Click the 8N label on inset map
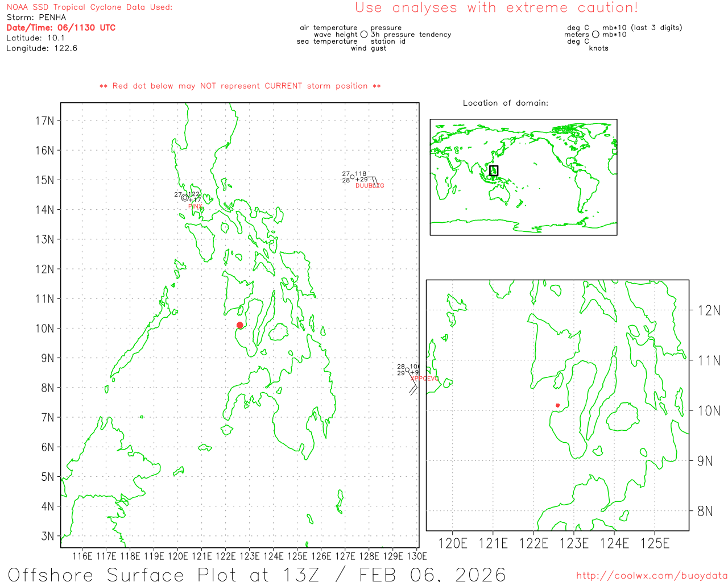 pos(705,511)
